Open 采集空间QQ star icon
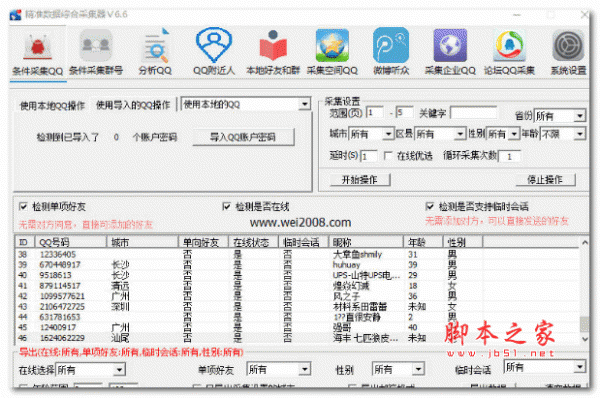Image resolution: width=600 pixels, height=398 pixels. pyautogui.click(x=332, y=45)
